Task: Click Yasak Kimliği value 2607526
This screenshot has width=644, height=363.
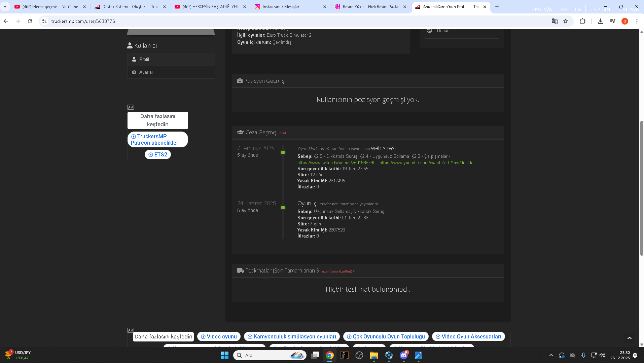Action: click(x=337, y=230)
